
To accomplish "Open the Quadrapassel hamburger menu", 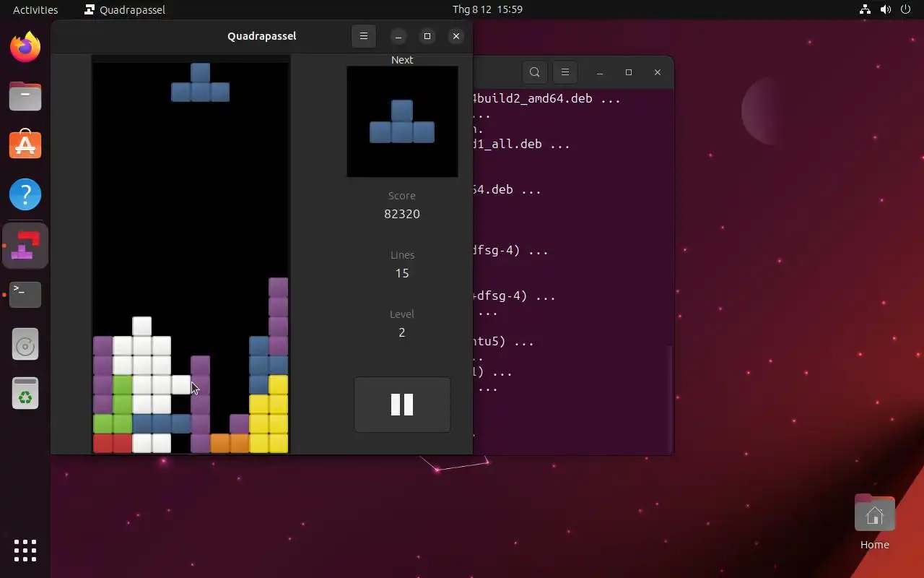I will click(x=364, y=36).
